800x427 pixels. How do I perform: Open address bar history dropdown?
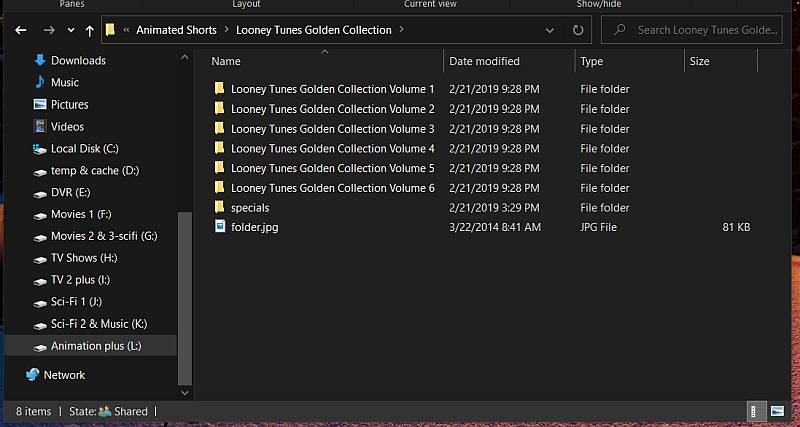pos(549,31)
